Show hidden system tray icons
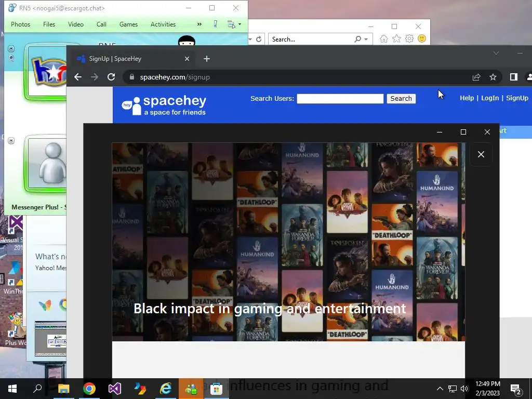 point(440,389)
